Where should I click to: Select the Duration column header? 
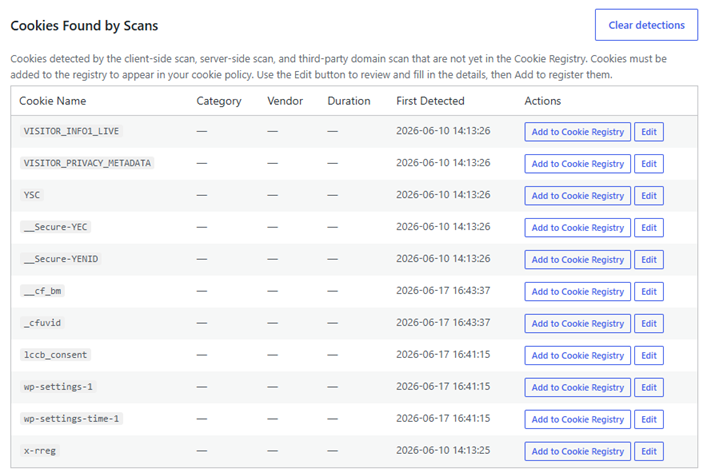point(349,101)
